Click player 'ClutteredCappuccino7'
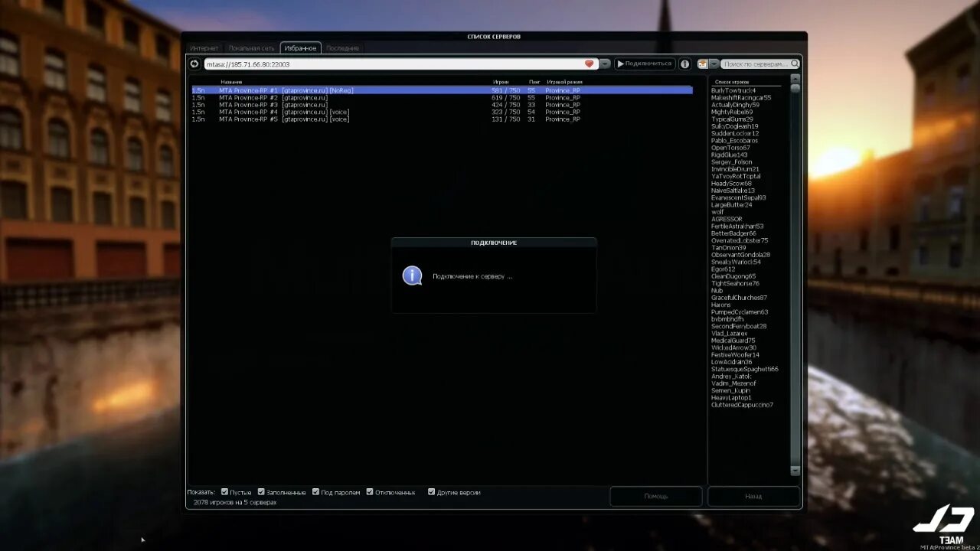 [742, 405]
